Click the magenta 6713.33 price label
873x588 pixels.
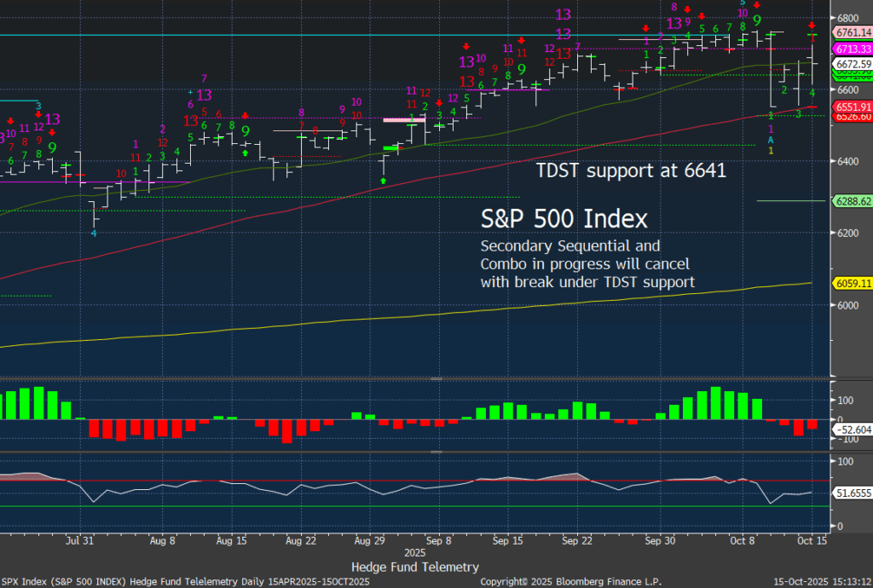point(853,49)
